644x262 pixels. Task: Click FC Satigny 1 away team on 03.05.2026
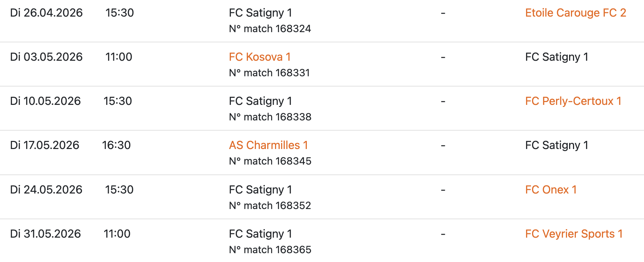[556, 57]
